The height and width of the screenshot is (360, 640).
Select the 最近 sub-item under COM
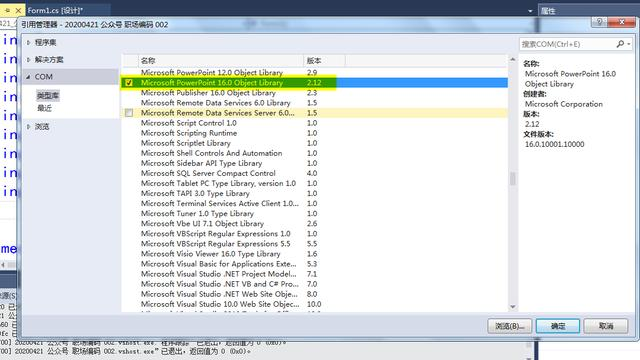click(44, 108)
